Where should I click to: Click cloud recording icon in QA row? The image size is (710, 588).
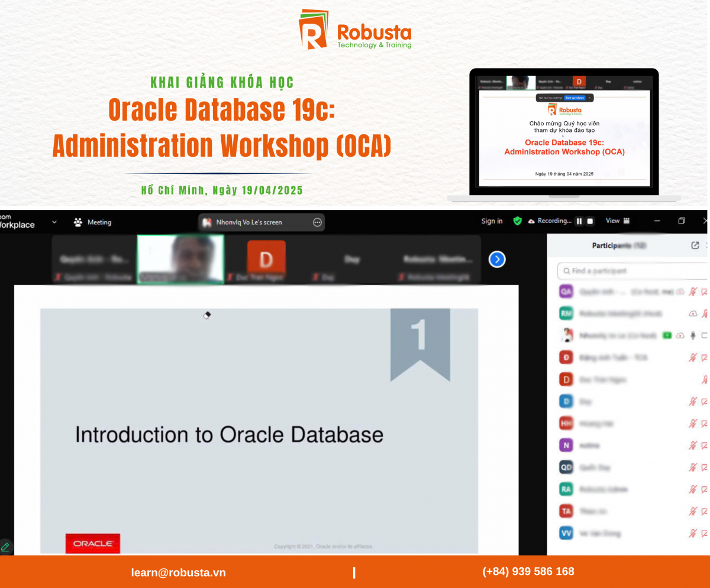[x=680, y=292]
